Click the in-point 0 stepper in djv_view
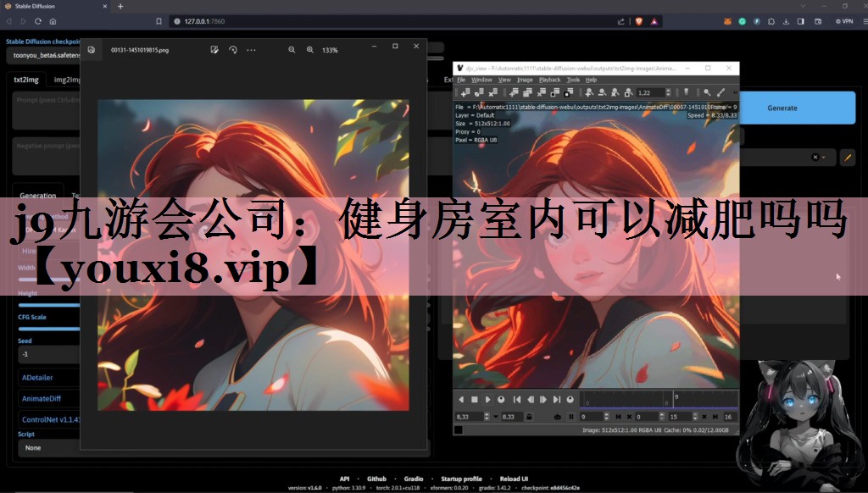Viewport: 868px width, 493px height. point(661,418)
